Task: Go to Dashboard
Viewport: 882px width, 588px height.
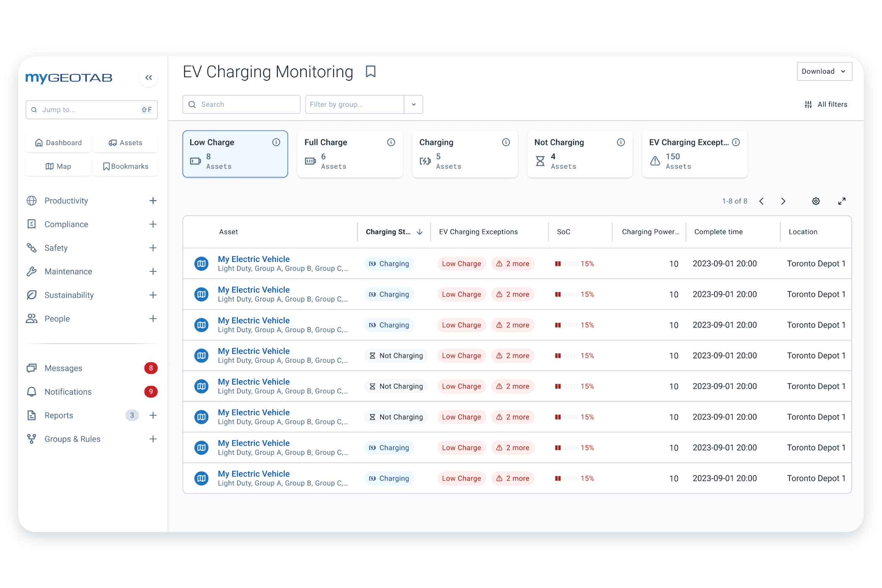Action: (58, 143)
